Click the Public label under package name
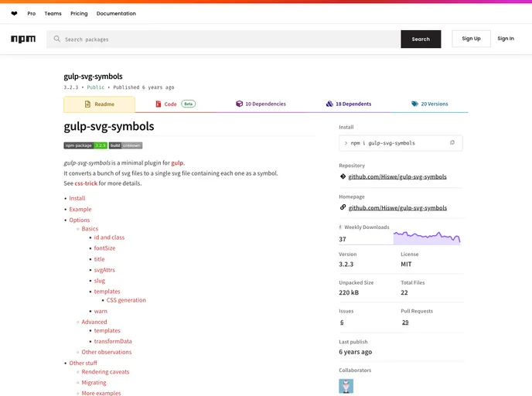532x396 pixels. tap(96, 87)
